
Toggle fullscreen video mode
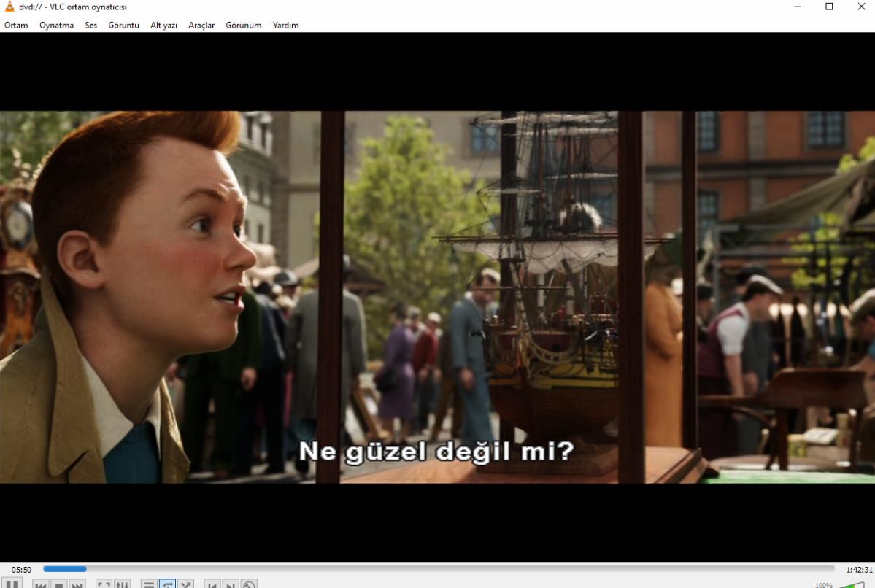[104, 584]
